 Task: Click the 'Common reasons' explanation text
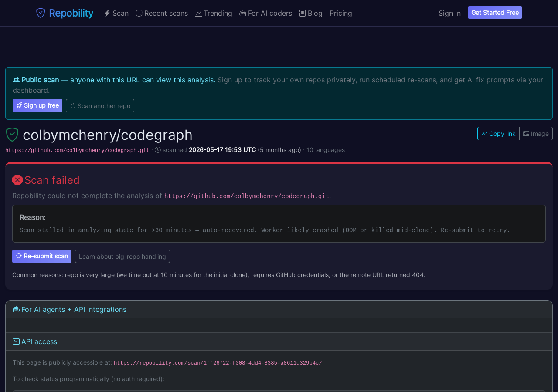tap(219, 275)
